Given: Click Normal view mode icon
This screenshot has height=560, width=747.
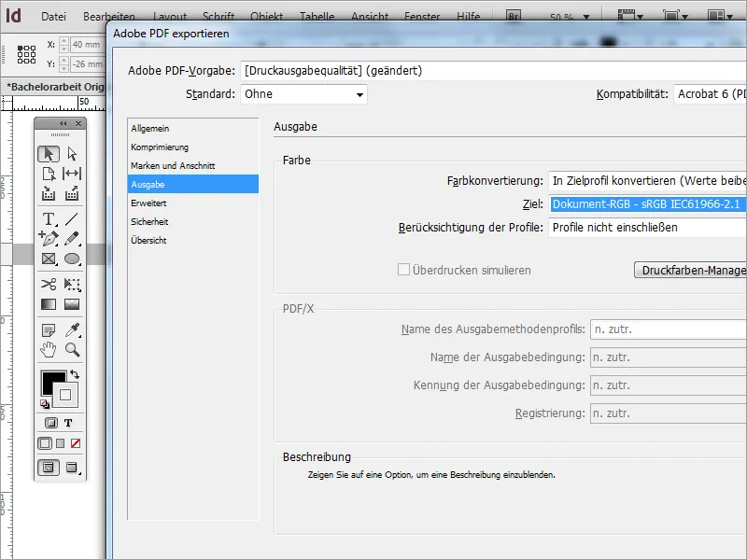Looking at the screenshot, I should [x=49, y=468].
